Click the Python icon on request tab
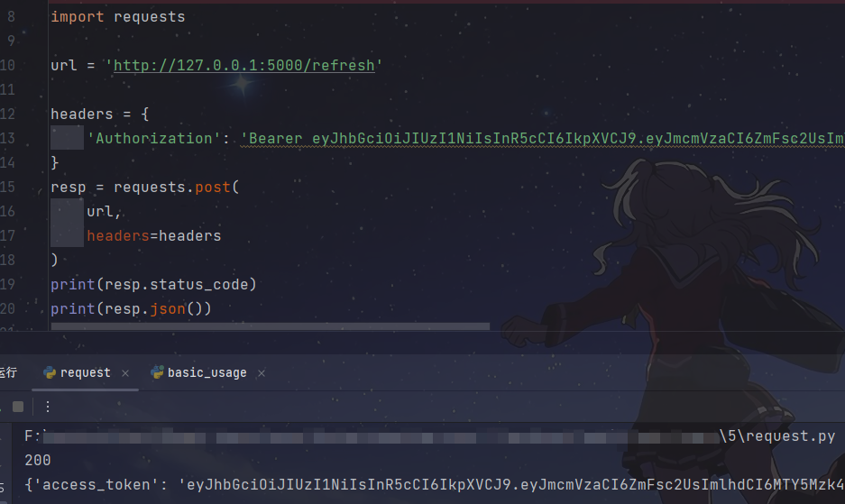The height and width of the screenshot is (504, 845). click(50, 373)
